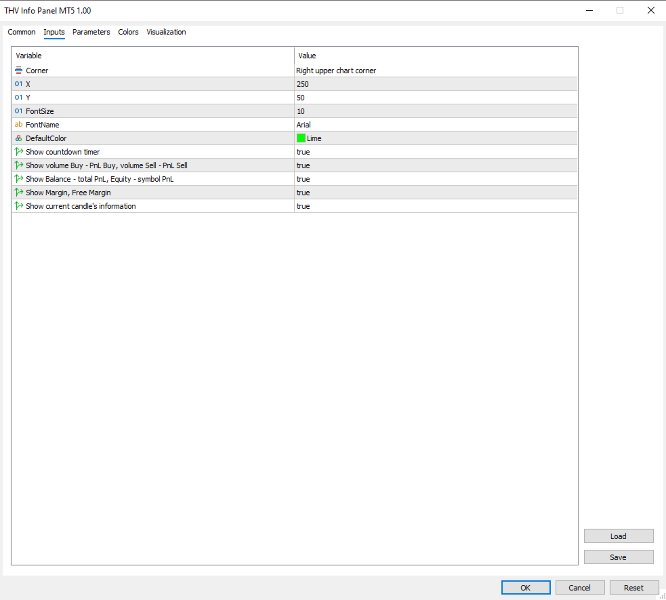The height and width of the screenshot is (600, 666).
Task: Edit the FontName value showing Arial
Action: coord(436,125)
